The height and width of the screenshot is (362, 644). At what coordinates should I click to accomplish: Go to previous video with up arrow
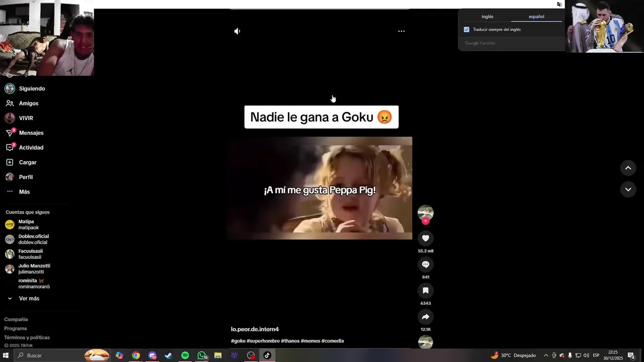(628, 168)
